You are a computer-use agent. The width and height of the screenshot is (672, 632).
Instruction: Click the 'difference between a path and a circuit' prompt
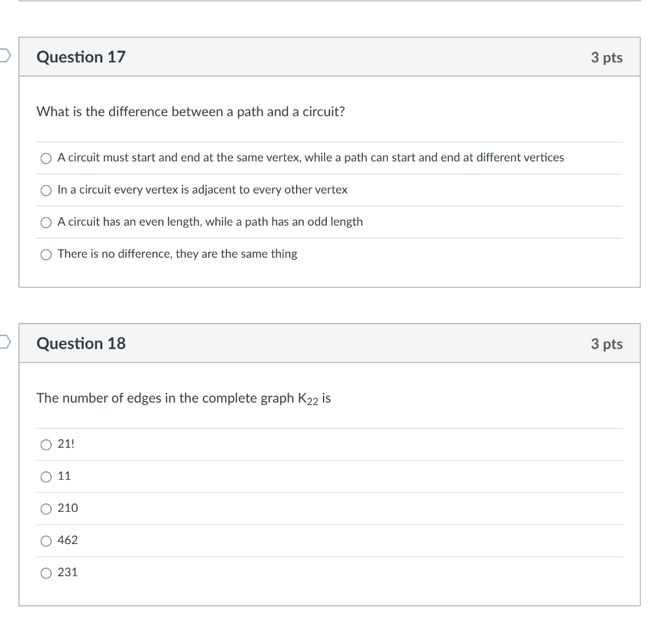point(191,112)
